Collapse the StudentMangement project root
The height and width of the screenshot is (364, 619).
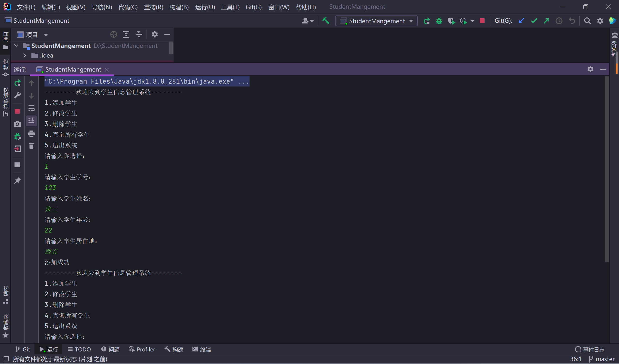[16, 45]
